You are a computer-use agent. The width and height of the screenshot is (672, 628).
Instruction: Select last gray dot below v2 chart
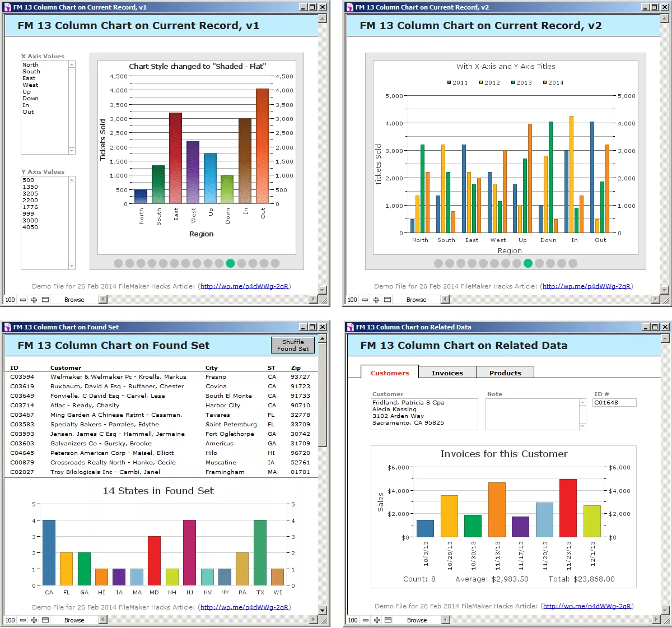pyautogui.click(x=572, y=263)
